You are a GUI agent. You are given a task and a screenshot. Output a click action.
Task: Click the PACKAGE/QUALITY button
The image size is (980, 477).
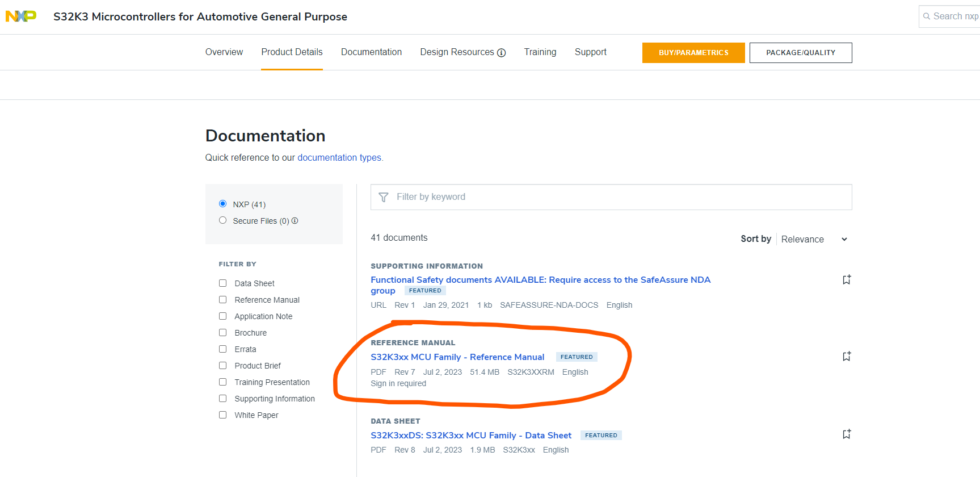(801, 53)
